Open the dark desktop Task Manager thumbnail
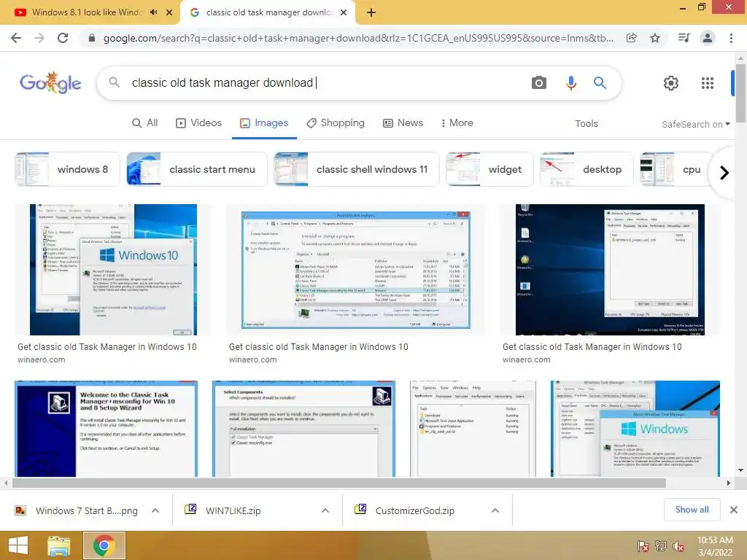747x560 pixels. pos(610,270)
